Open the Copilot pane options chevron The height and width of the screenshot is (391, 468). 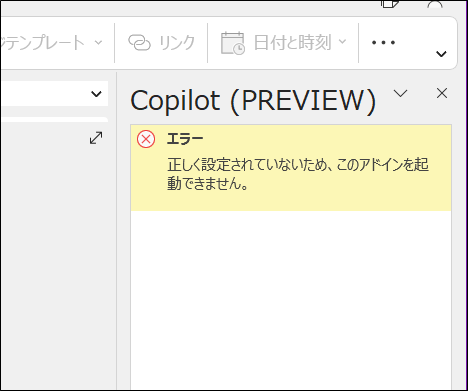(x=400, y=93)
